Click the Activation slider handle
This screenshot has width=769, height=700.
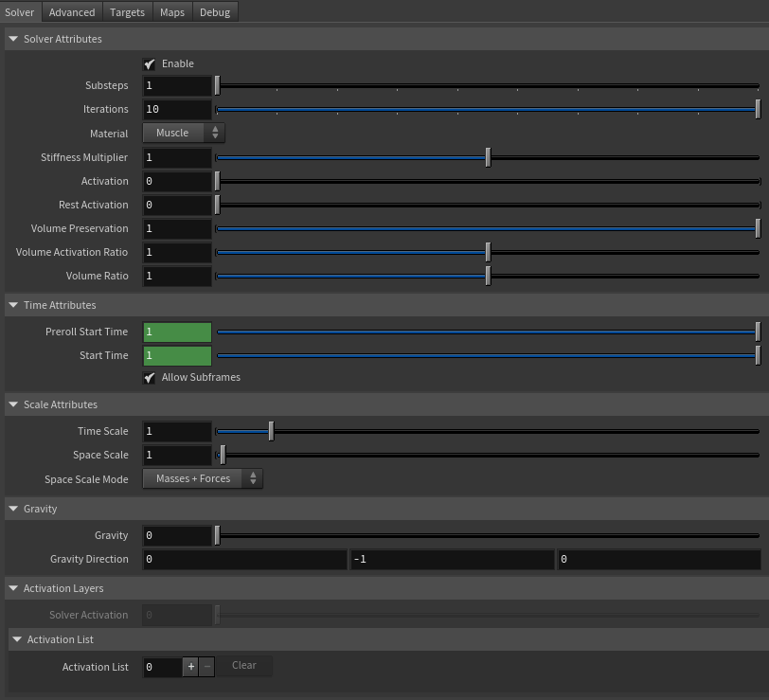click(217, 182)
